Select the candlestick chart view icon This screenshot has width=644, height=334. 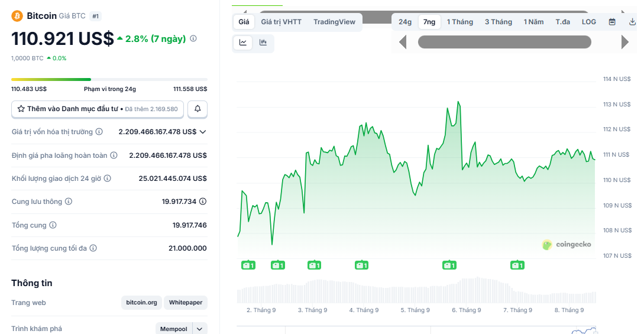click(263, 43)
